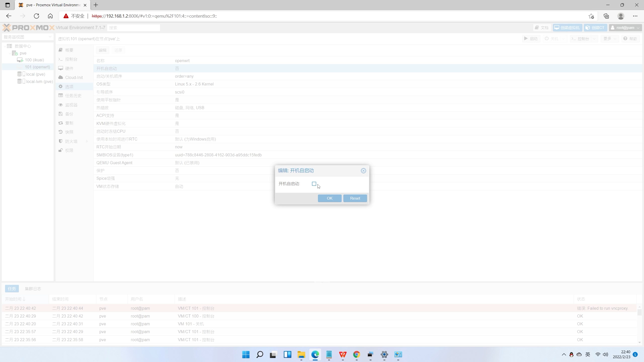The height and width of the screenshot is (362, 644).
Task: Close the 编辑: 开机自启动 dialog
Action: (x=363, y=171)
